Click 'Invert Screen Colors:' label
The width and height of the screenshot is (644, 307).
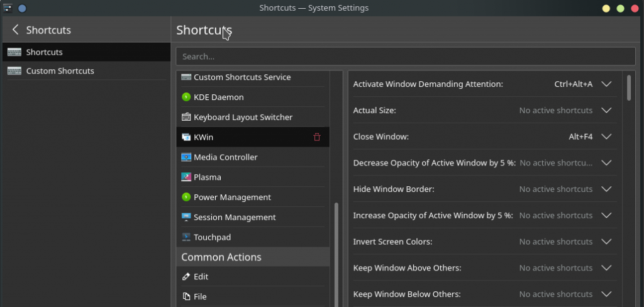point(392,242)
